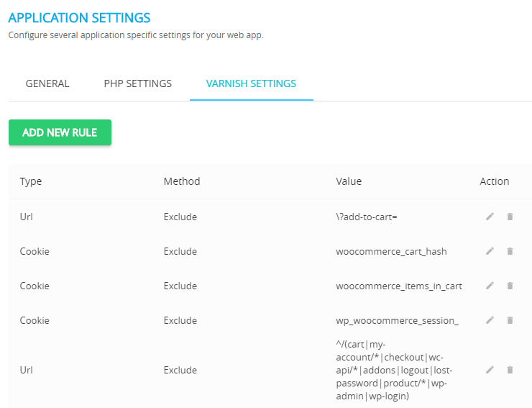This screenshot has height=408, width=532.
Task: Select the Varnish Settings tab
Action: click(251, 83)
